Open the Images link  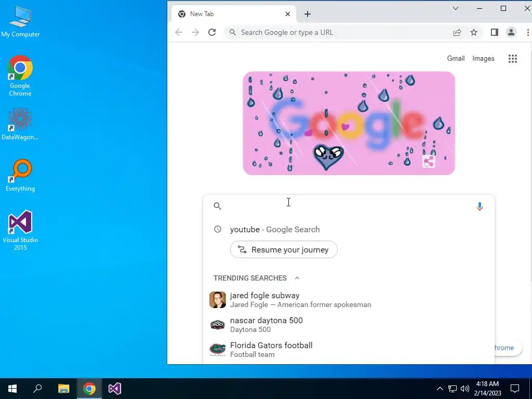(x=483, y=58)
